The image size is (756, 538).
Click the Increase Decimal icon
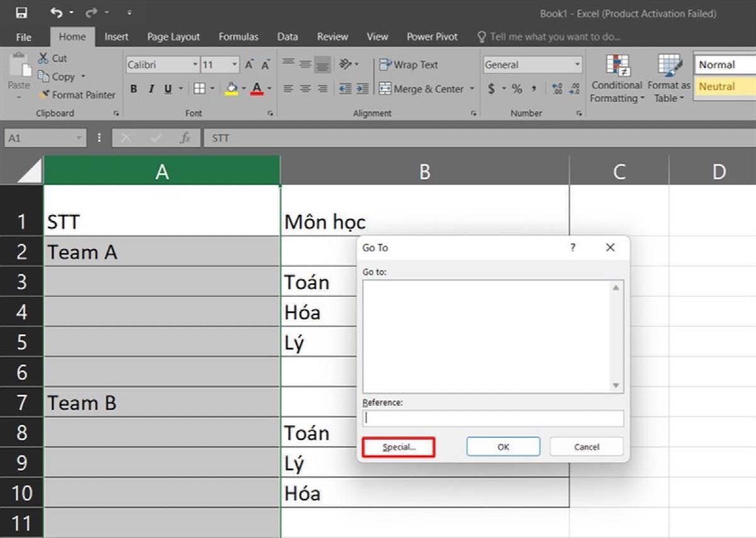coord(557,89)
